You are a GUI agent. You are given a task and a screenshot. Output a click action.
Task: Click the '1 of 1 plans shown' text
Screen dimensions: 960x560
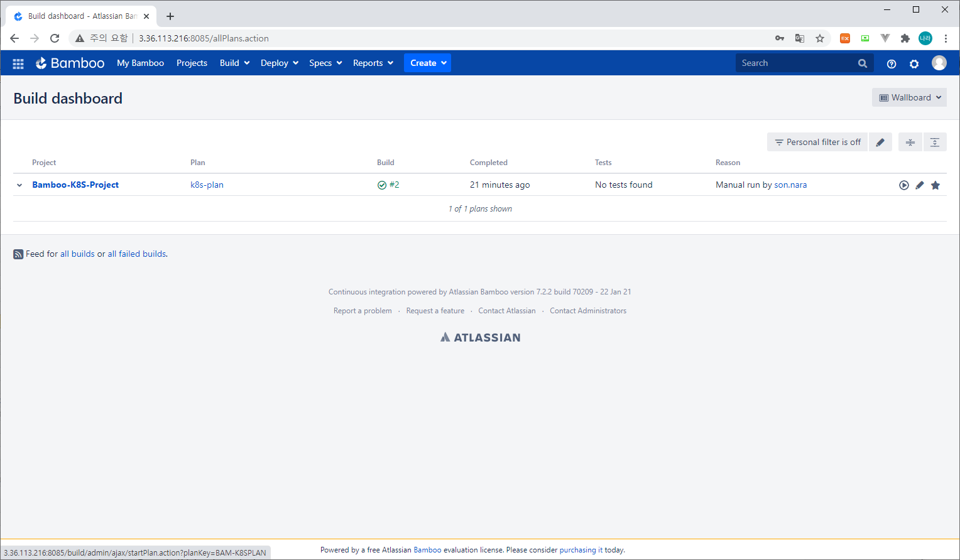click(x=480, y=209)
